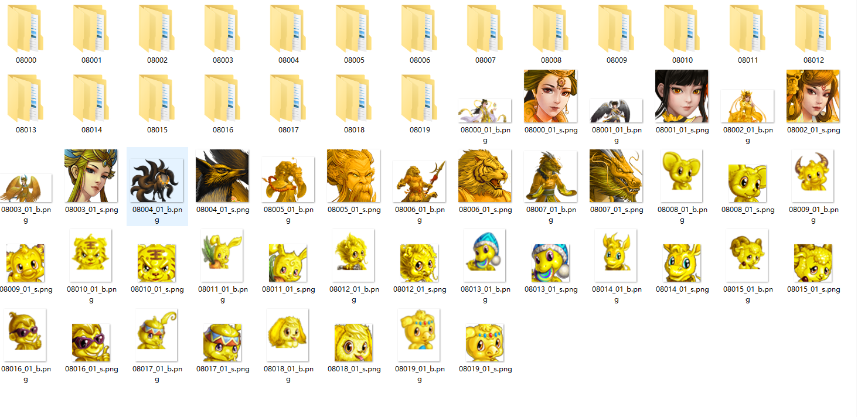Select the 08016 folder
This screenshot has width=868, height=417.
click(223, 98)
